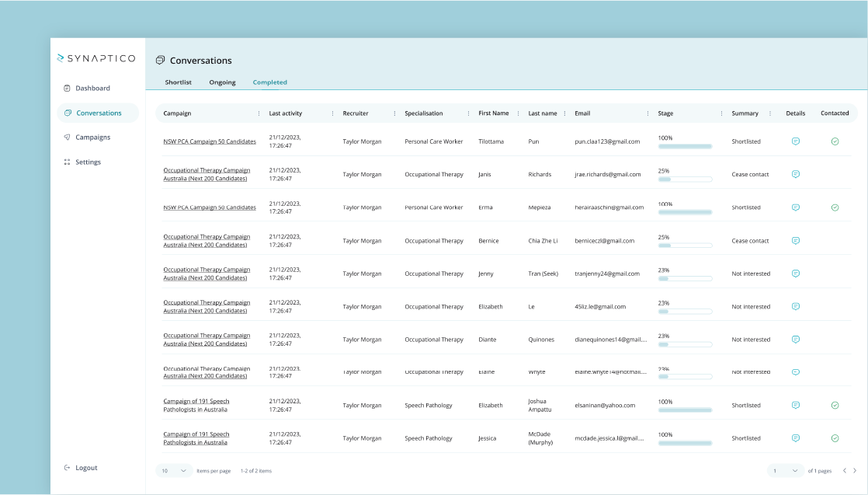The image size is (868, 495).
Task: Open details chat icon for Elaine row
Action: 796,372
